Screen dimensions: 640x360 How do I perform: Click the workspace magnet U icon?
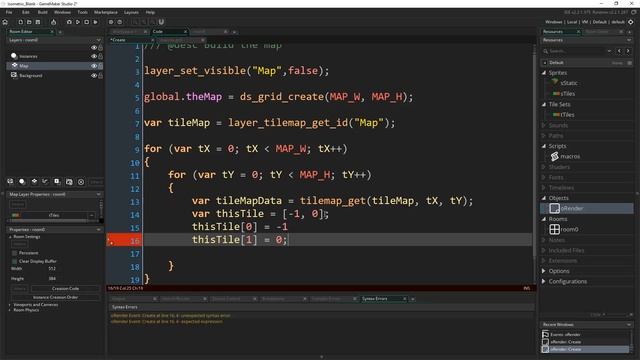point(161,22)
